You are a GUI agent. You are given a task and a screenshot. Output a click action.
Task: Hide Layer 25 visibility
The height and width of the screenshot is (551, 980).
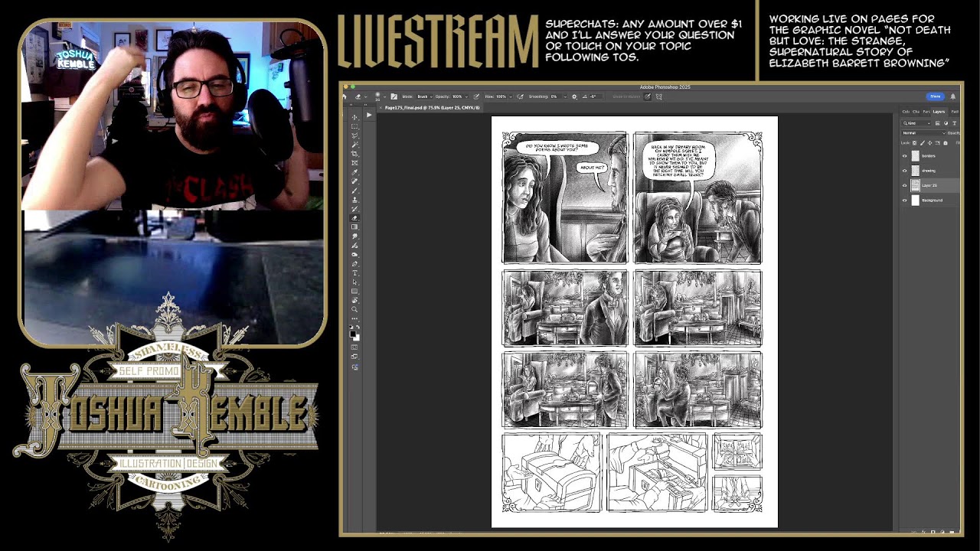tap(905, 185)
